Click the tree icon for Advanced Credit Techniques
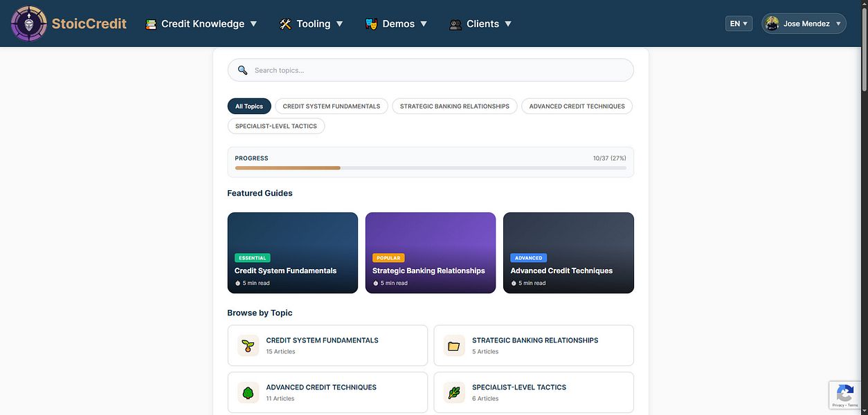Image resolution: width=868 pixels, height=415 pixels. coord(248,392)
